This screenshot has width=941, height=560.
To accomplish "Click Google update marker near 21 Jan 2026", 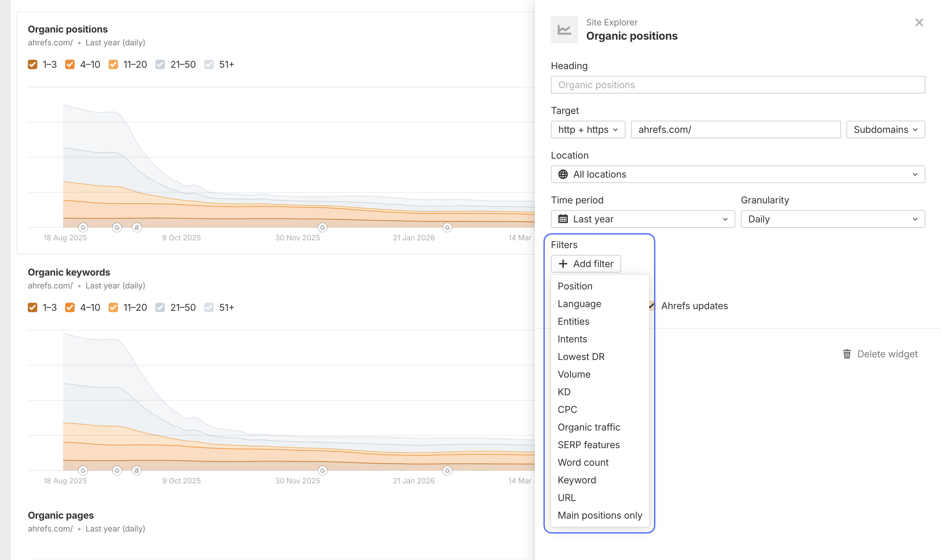I will tap(447, 227).
